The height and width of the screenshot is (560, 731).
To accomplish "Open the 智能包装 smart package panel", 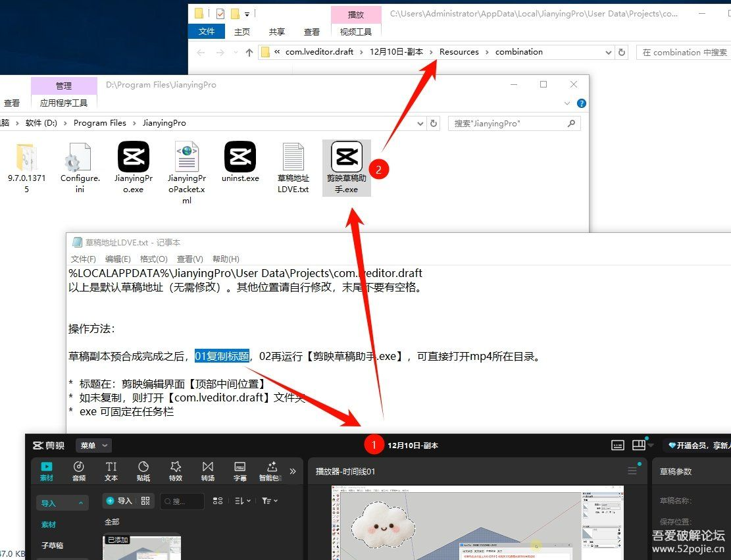I will click(x=271, y=471).
